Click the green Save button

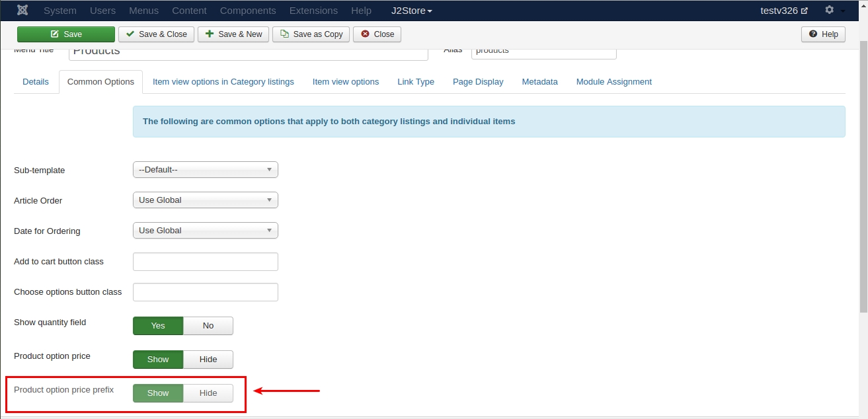(x=66, y=34)
